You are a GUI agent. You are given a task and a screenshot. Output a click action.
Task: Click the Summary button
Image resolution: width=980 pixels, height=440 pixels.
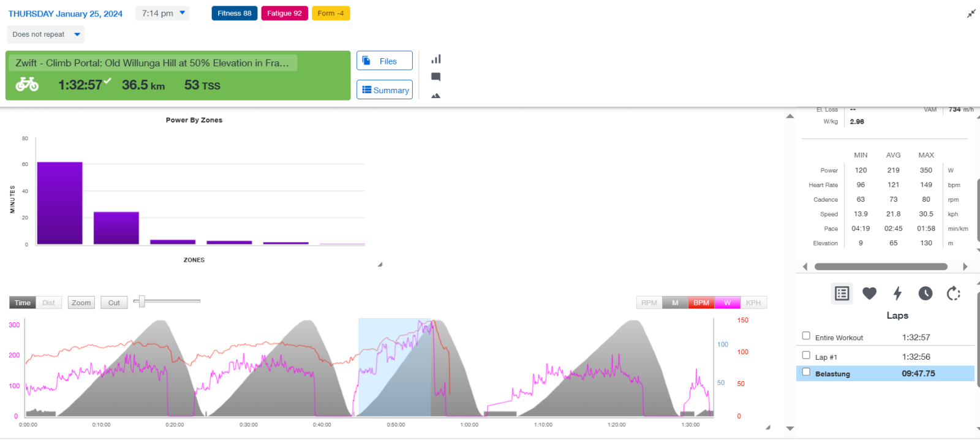[x=384, y=90]
